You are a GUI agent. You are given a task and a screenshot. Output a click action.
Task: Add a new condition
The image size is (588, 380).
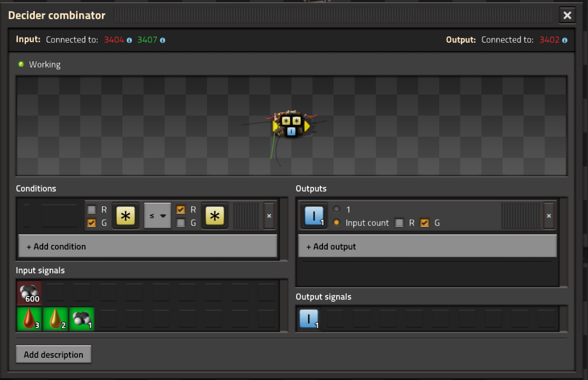point(148,246)
